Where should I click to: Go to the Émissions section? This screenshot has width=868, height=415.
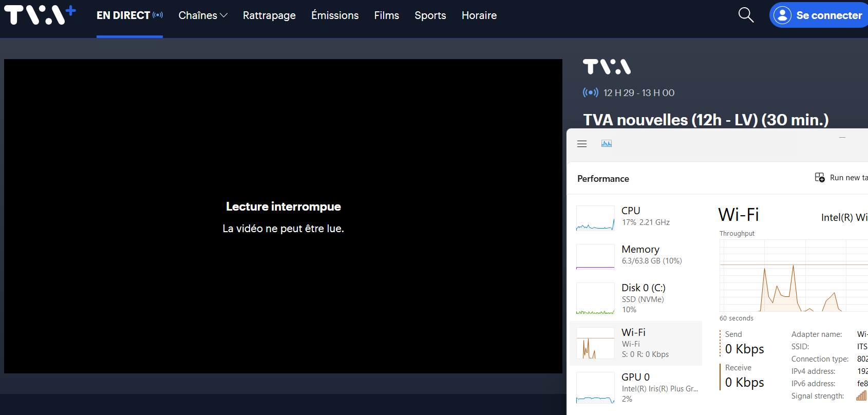335,15
